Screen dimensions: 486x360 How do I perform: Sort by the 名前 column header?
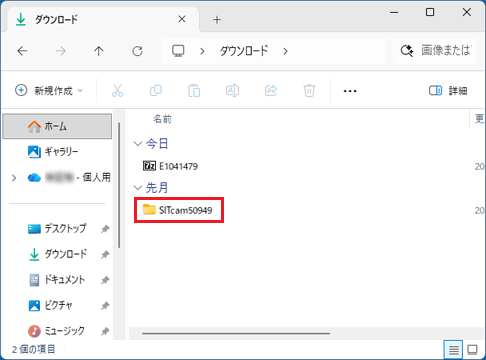tap(162, 119)
